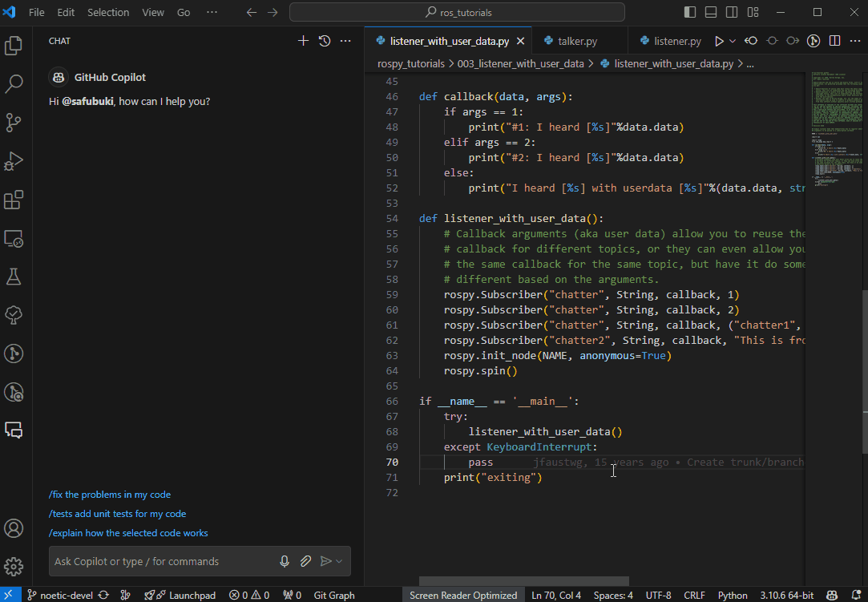Go back with navigation arrow

pyautogui.click(x=252, y=12)
